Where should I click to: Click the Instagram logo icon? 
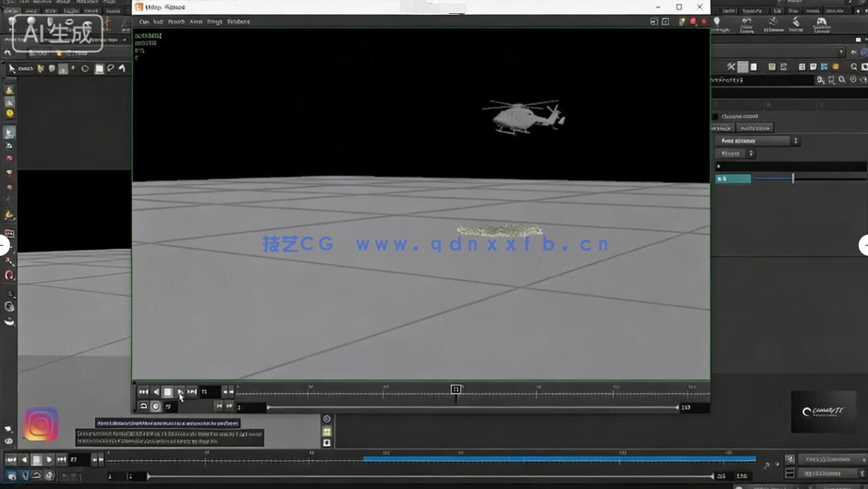click(x=41, y=424)
